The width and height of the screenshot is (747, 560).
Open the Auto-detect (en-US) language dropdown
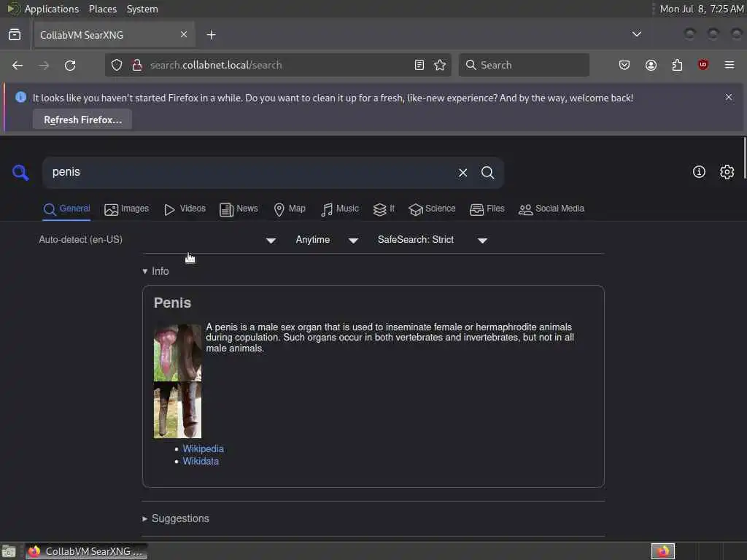[158, 240]
